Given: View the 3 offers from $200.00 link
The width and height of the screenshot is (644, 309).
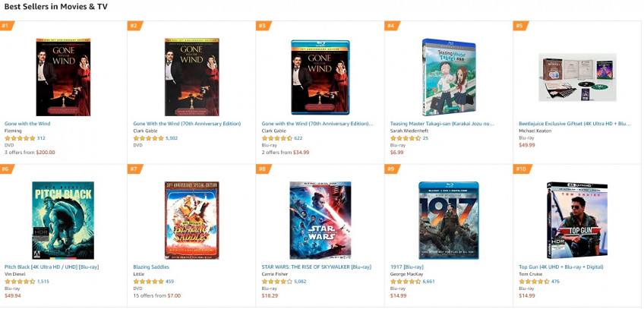Looking at the screenshot, I should (30, 153).
